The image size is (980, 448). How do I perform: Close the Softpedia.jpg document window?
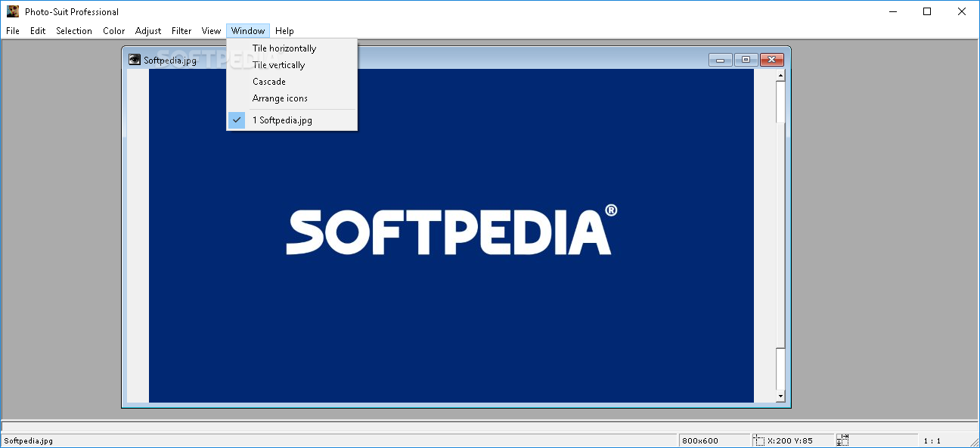[771, 60]
